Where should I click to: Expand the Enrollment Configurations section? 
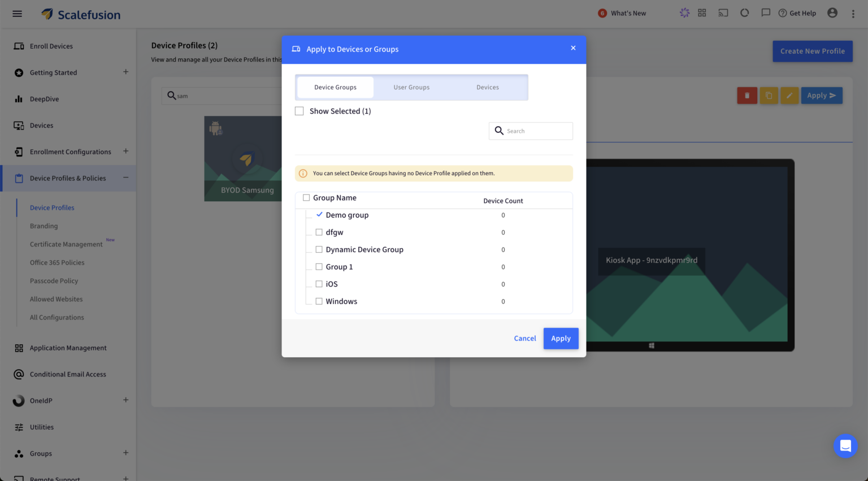click(125, 151)
